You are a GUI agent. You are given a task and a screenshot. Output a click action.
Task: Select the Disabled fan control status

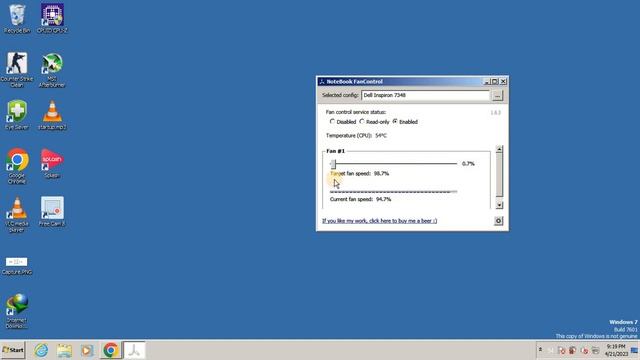tap(343, 122)
